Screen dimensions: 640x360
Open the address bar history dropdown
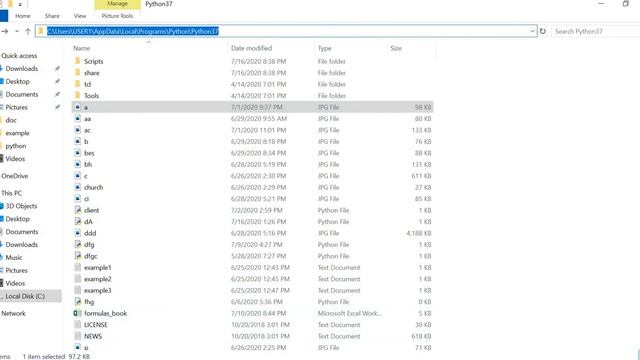click(x=532, y=31)
